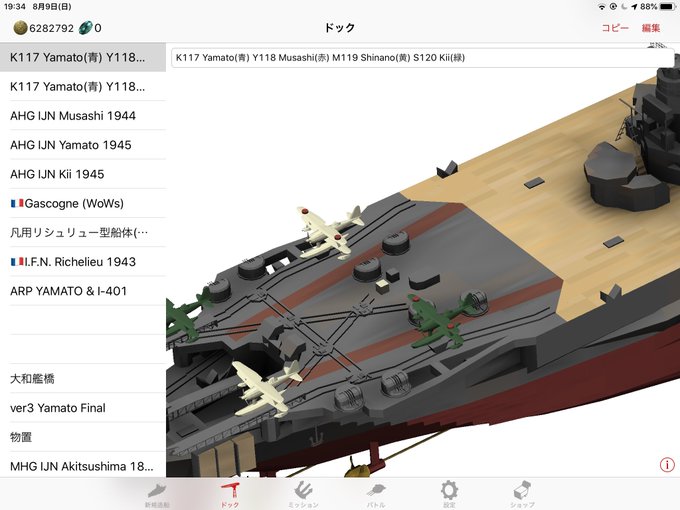Tap the green gem currency icon
This screenshot has width=680, height=510.
(85, 28)
